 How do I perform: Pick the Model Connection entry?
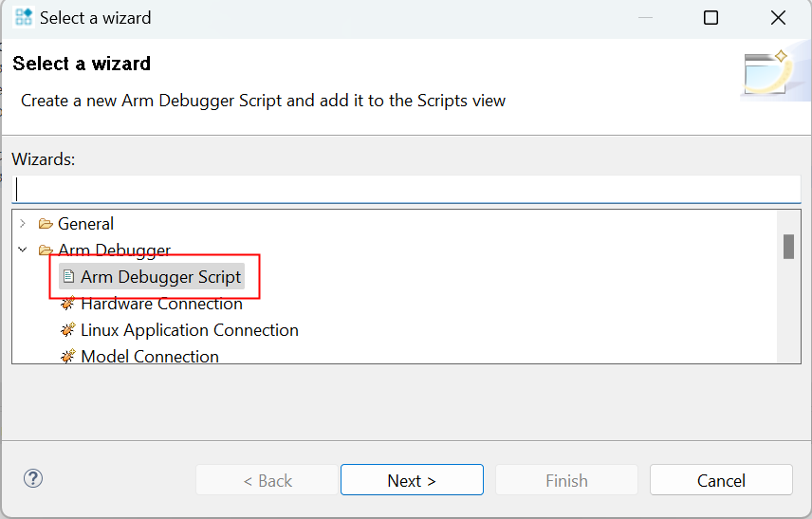tap(150, 357)
